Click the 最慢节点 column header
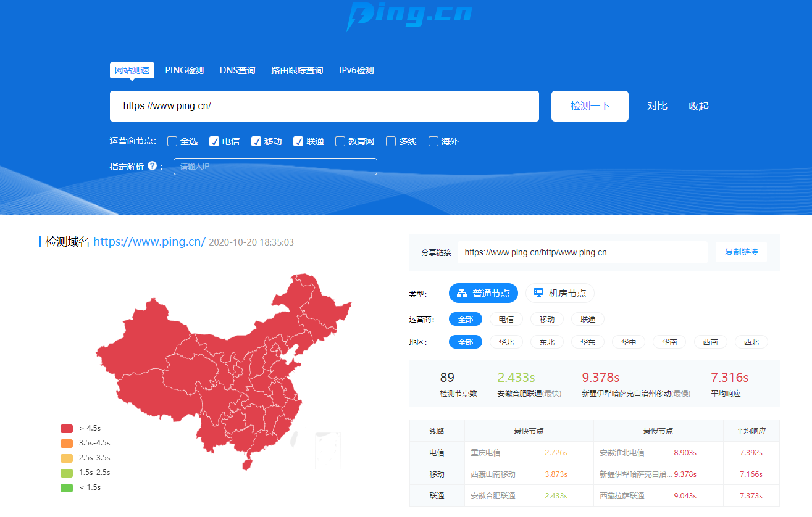 (x=658, y=431)
